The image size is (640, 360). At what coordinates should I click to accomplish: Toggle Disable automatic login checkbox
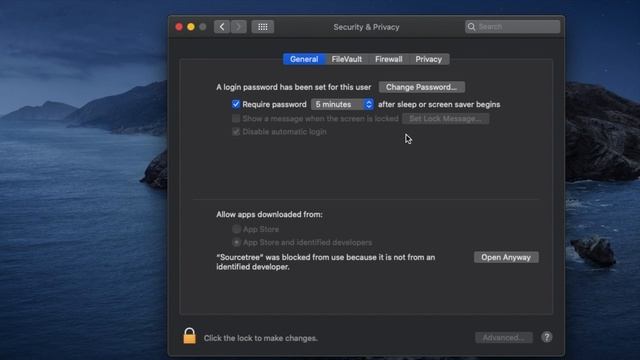pos(236,131)
